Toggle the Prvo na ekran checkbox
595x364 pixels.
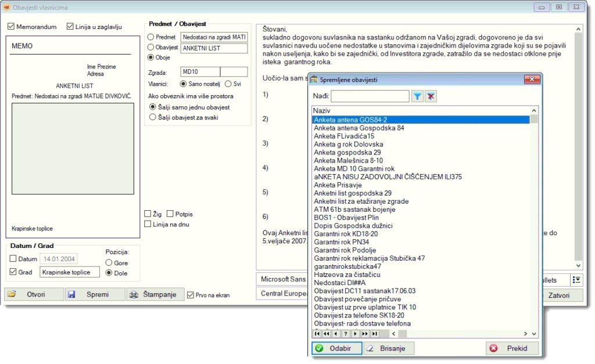191,295
